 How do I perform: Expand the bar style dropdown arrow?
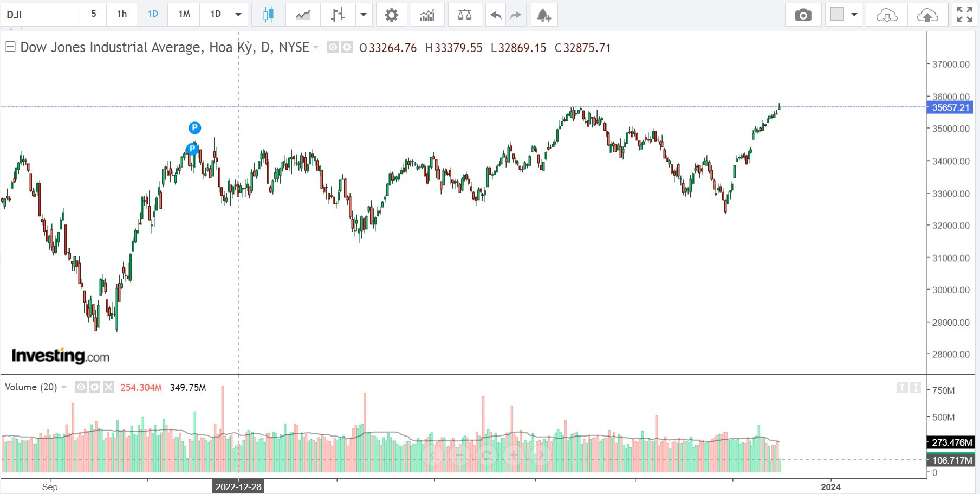(x=364, y=15)
